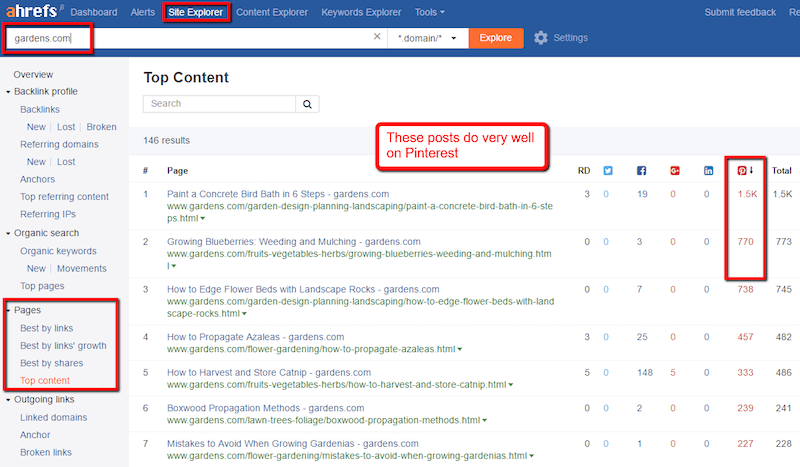The image size is (800, 467).
Task: Open the Alerts tab
Action: click(142, 12)
